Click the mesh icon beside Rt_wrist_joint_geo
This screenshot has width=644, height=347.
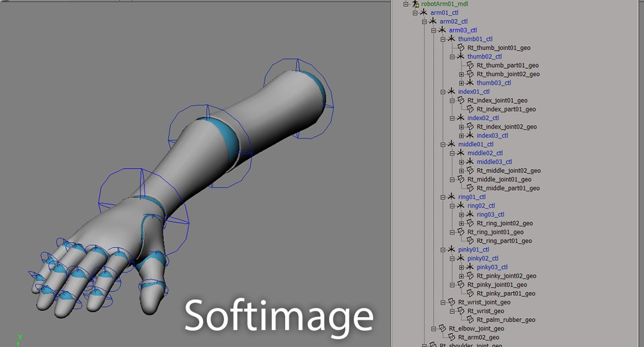click(x=451, y=302)
